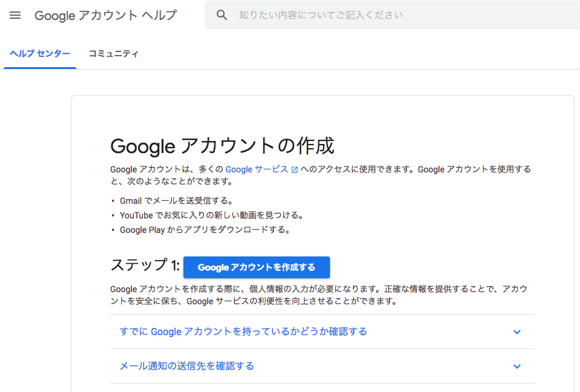Viewport: 580px width, 392px height.
Task: Open Google アカウント ヘルプ home title
Action: (x=105, y=15)
